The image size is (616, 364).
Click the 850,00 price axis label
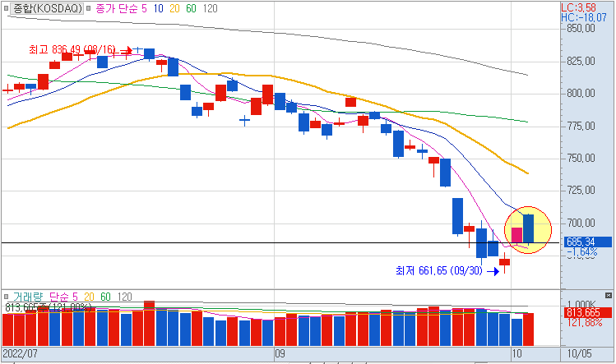[x=581, y=28]
